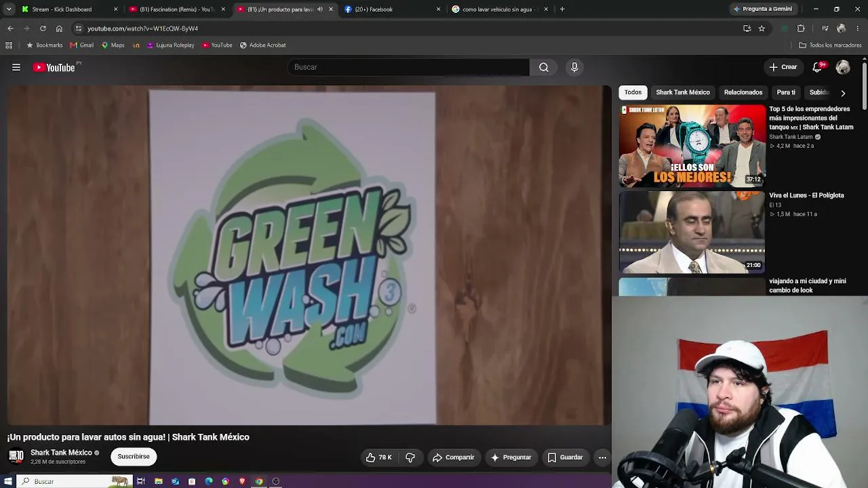Expand the tab search dropdown
The width and height of the screenshot is (868, 488).
(9, 9)
